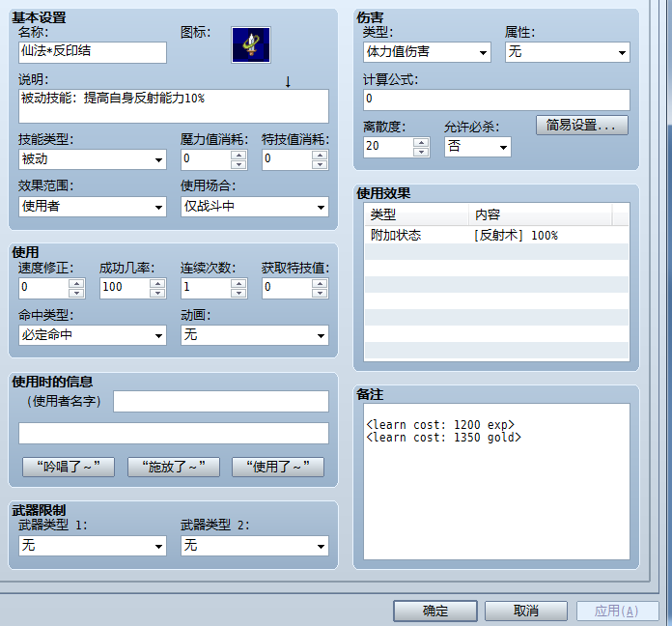Image resolution: width=672 pixels, height=626 pixels.
Task: Decrease 离散度 variance value
Action: click(421, 152)
